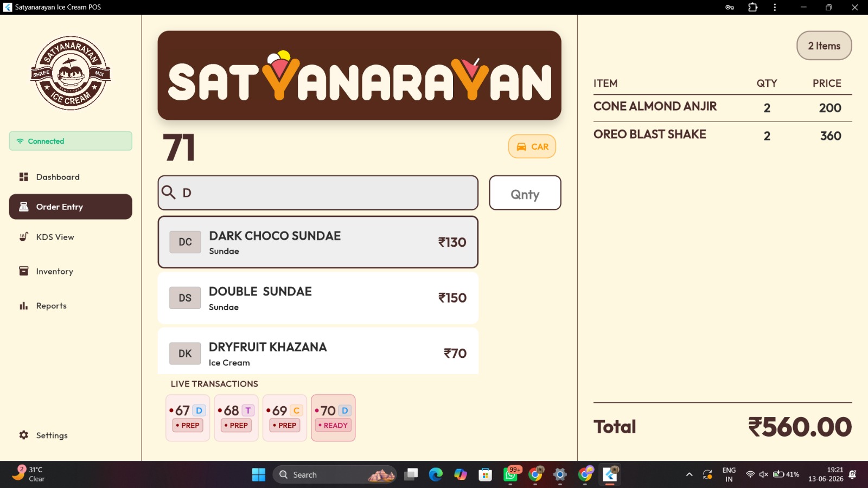Open the Reports bar chart icon
Image resolution: width=868 pixels, height=488 pixels.
click(24, 306)
